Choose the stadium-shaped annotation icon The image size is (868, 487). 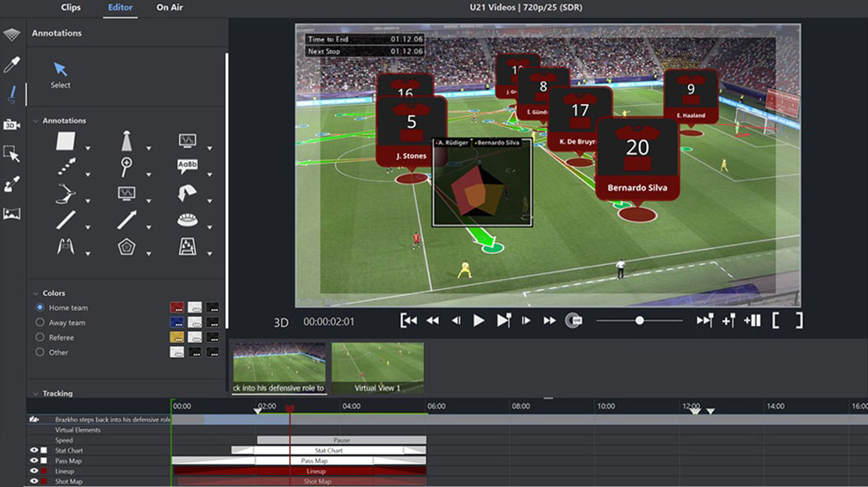[x=187, y=220]
